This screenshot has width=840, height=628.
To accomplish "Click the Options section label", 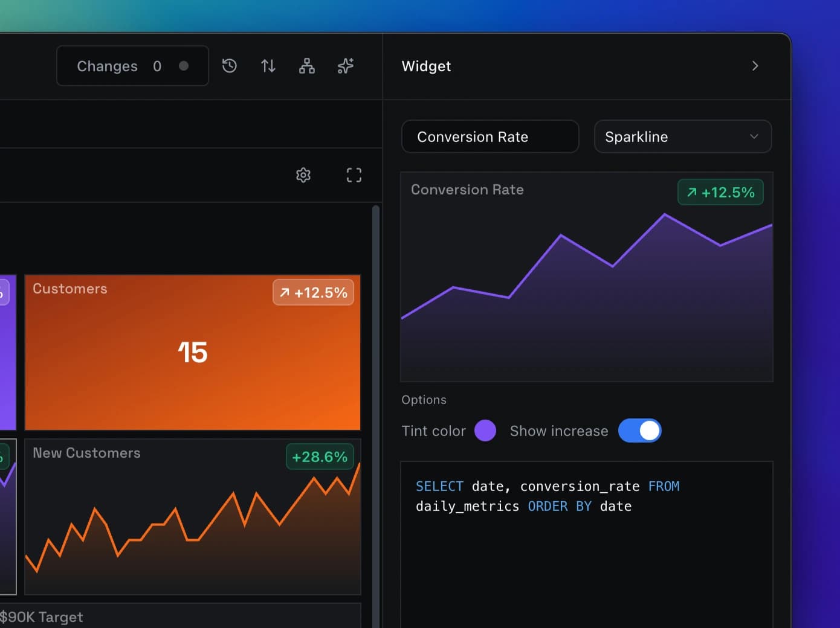I will 424,400.
